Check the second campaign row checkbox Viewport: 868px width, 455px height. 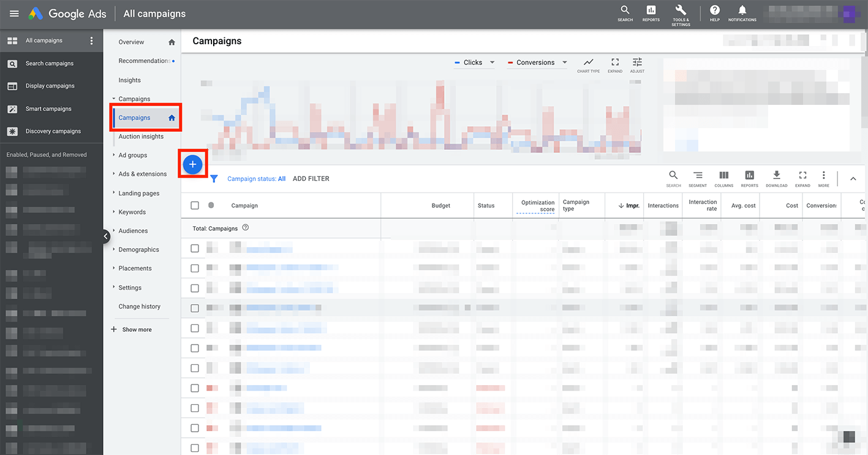click(x=195, y=268)
